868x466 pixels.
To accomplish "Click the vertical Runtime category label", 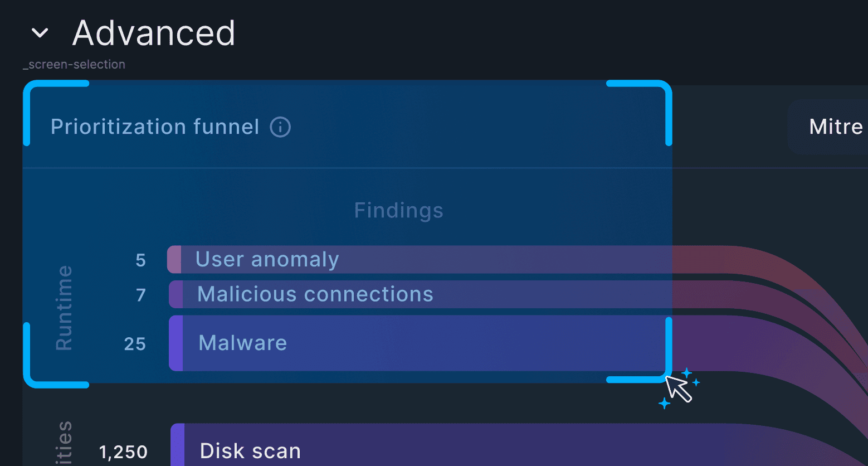I will click(x=64, y=308).
